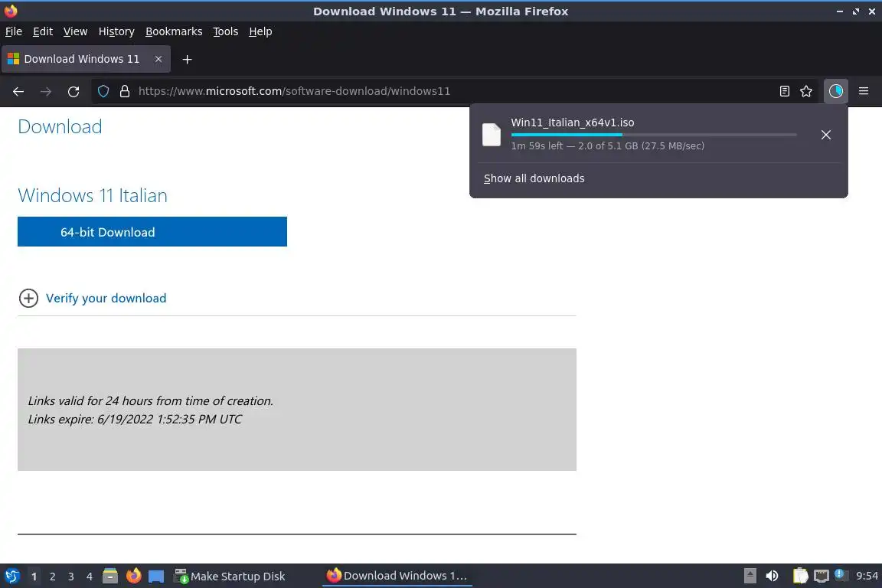
Task: Click the show desktop icon in taskbar
Action: 156,577
